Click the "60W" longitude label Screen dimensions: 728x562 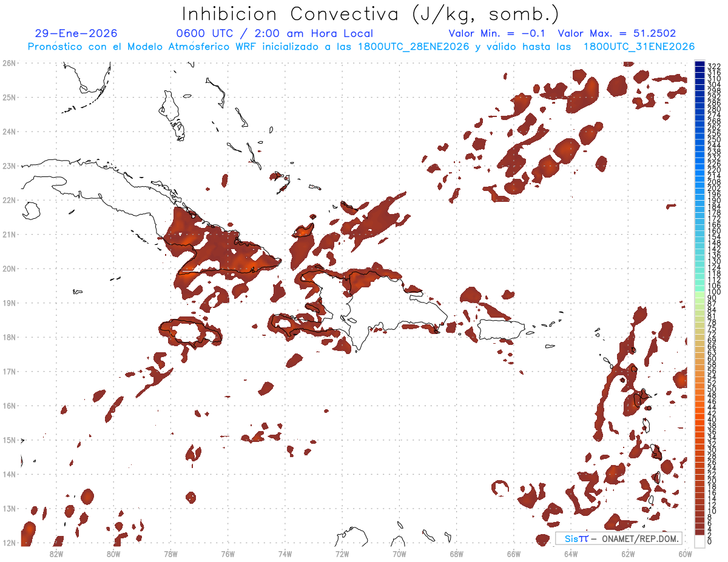click(684, 554)
